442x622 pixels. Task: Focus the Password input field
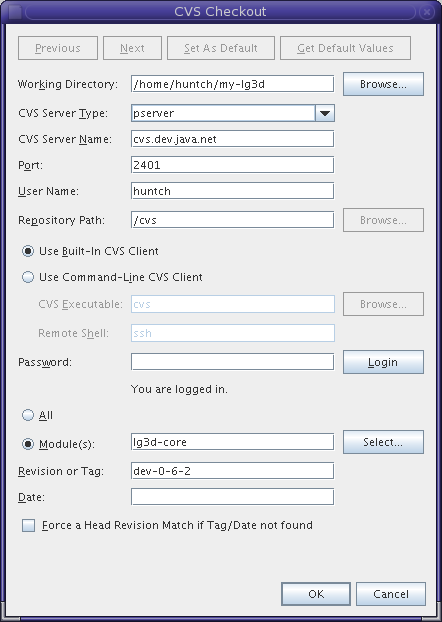click(x=233, y=362)
